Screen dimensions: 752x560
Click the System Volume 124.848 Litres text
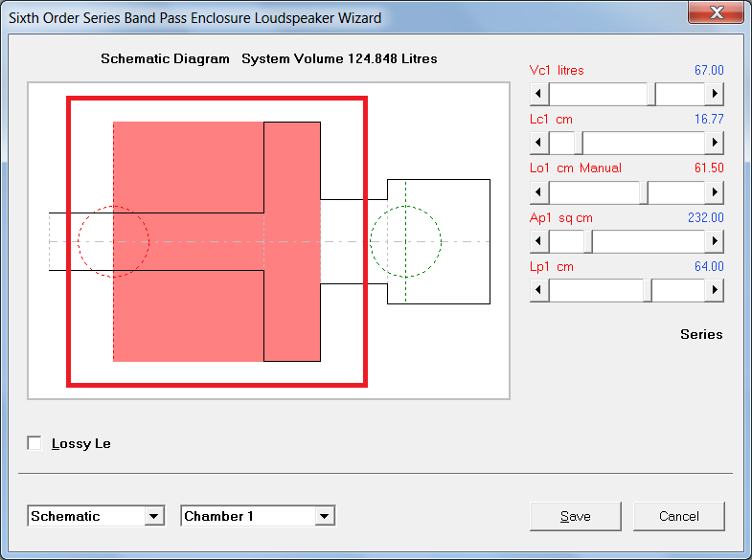(339, 59)
